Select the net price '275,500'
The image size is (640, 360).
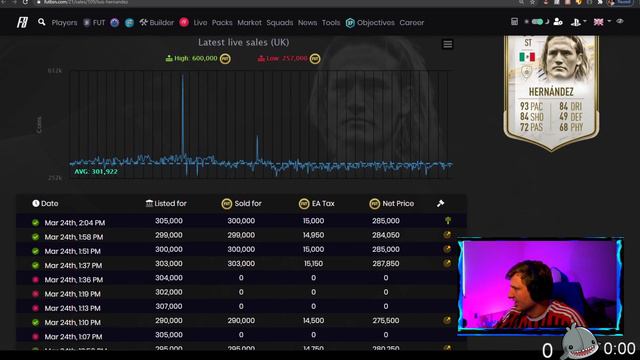click(x=386, y=321)
